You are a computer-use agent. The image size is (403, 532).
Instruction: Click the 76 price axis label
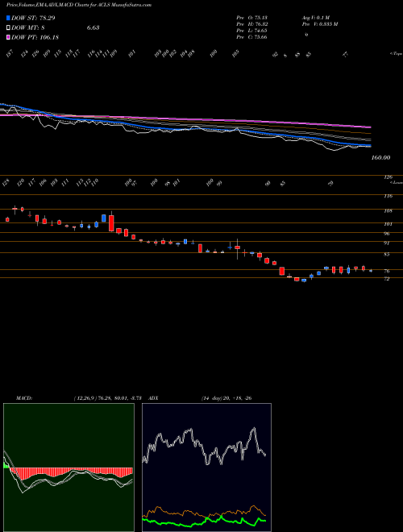click(x=387, y=271)
